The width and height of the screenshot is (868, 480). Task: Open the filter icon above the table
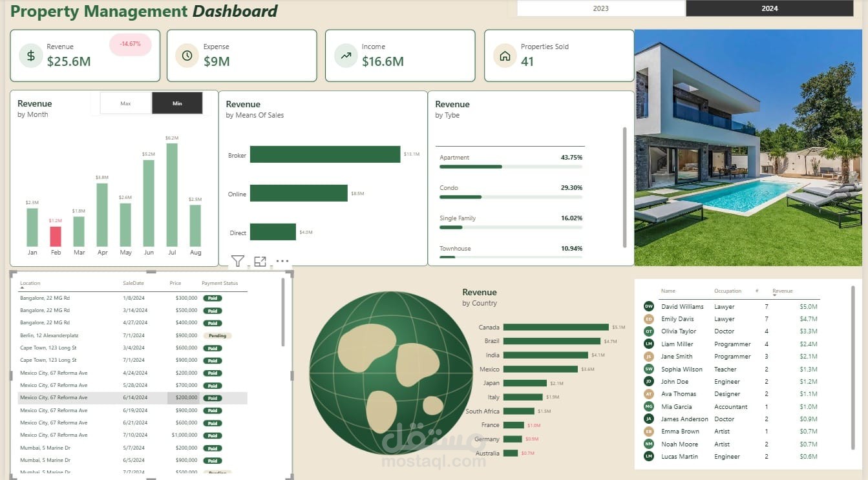(238, 261)
